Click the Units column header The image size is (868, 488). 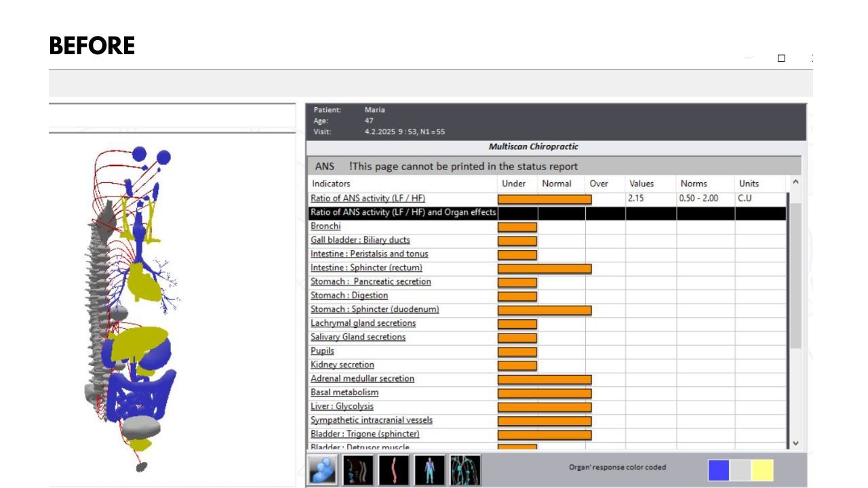pos(749,184)
